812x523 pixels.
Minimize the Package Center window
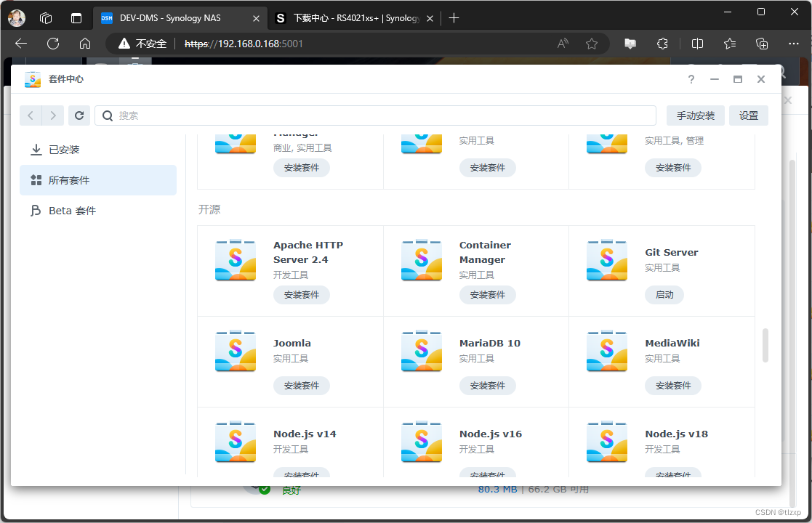[714, 79]
